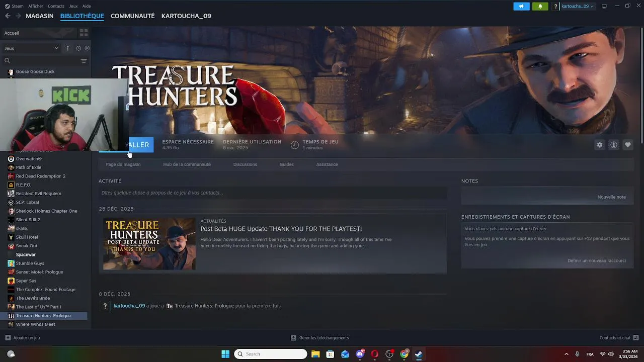Open the Assistance link
Screen dimensions: 644x362
[327, 164]
